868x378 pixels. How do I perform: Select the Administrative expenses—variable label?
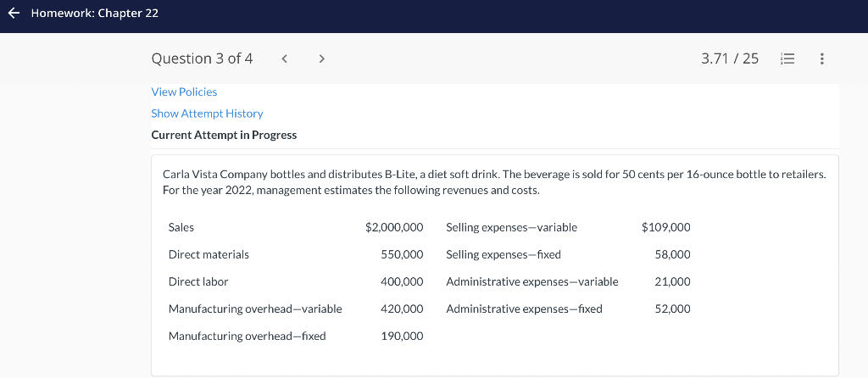(532, 281)
